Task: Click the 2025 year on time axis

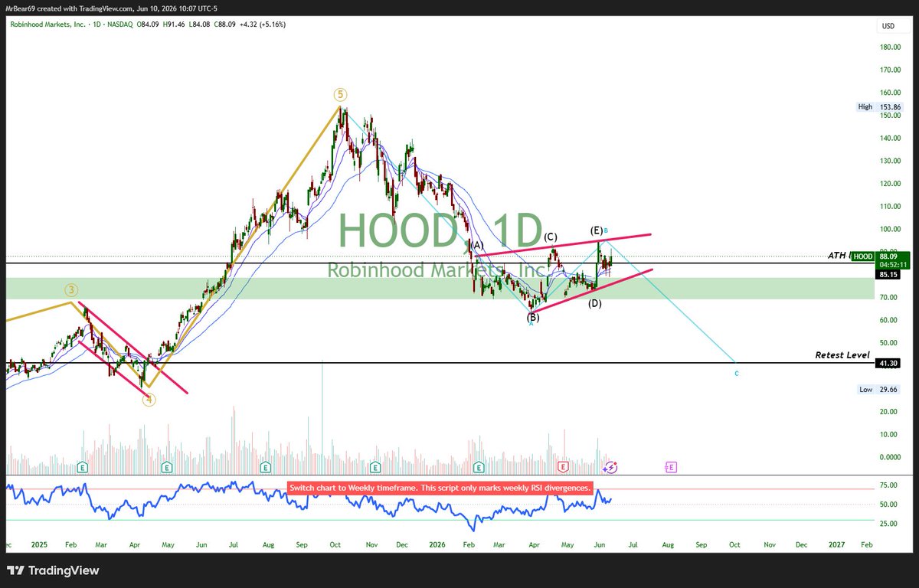Action: tap(41, 544)
